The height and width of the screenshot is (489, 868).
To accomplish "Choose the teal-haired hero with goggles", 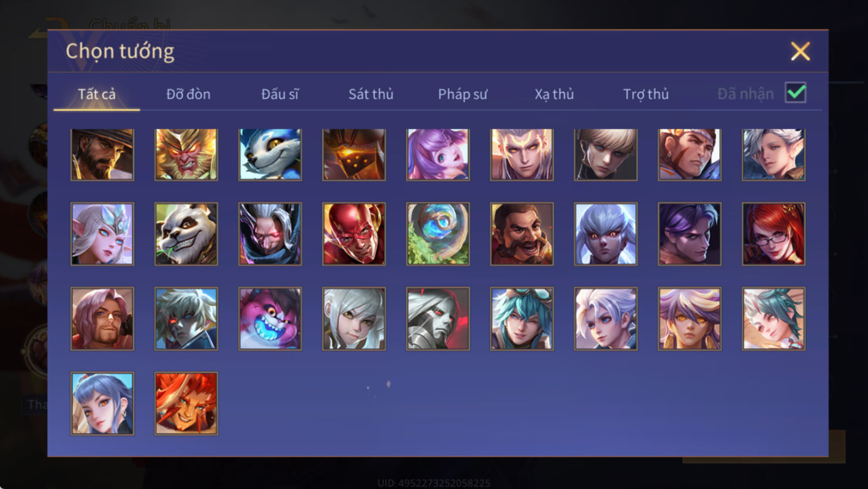I will click(x=522, y=318).
